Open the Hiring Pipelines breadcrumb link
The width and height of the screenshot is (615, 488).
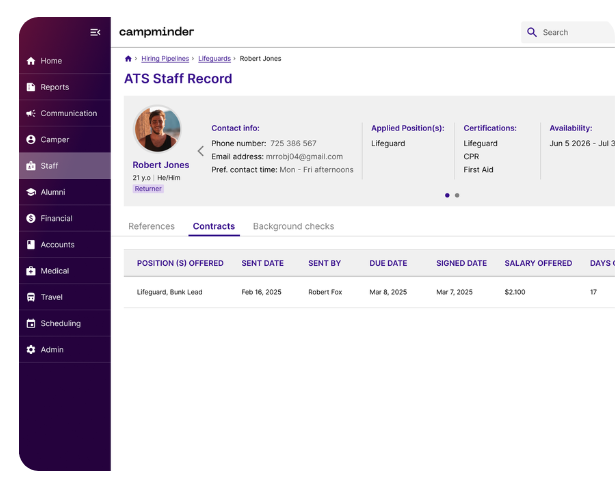(164, 59)
